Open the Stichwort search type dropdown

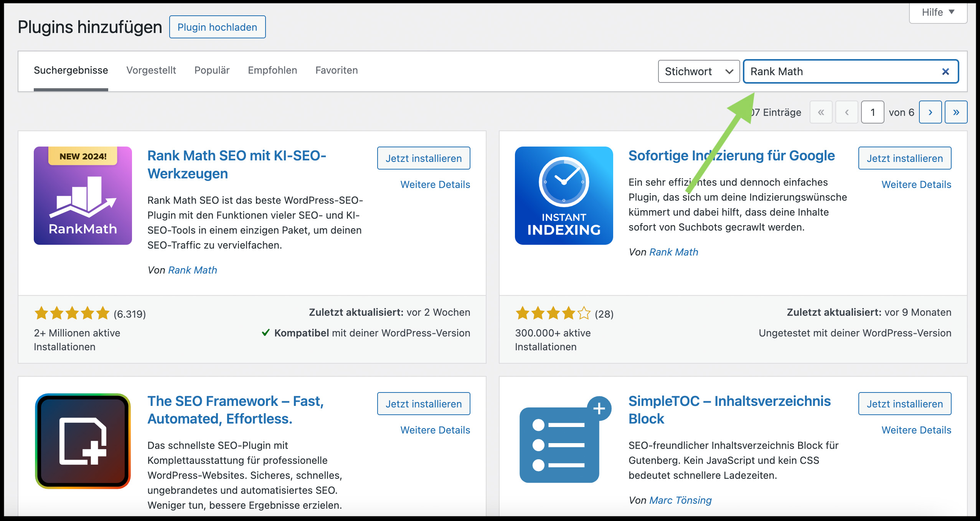click(x=699, y=71)
